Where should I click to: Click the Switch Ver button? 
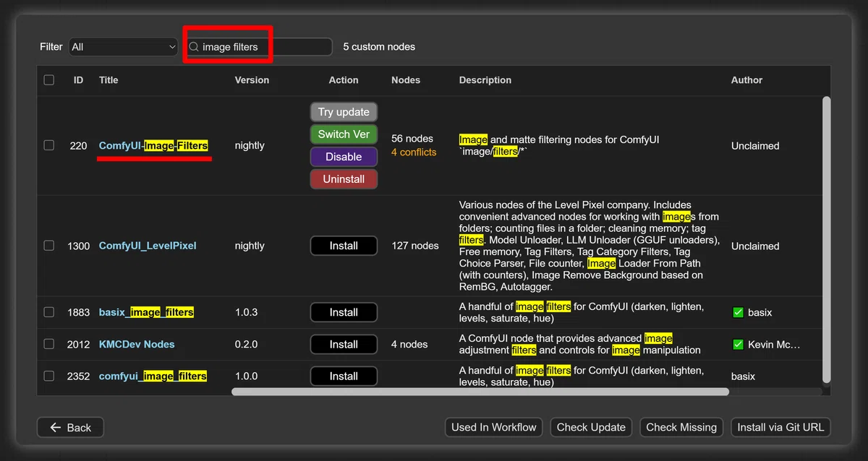point(344,134)
